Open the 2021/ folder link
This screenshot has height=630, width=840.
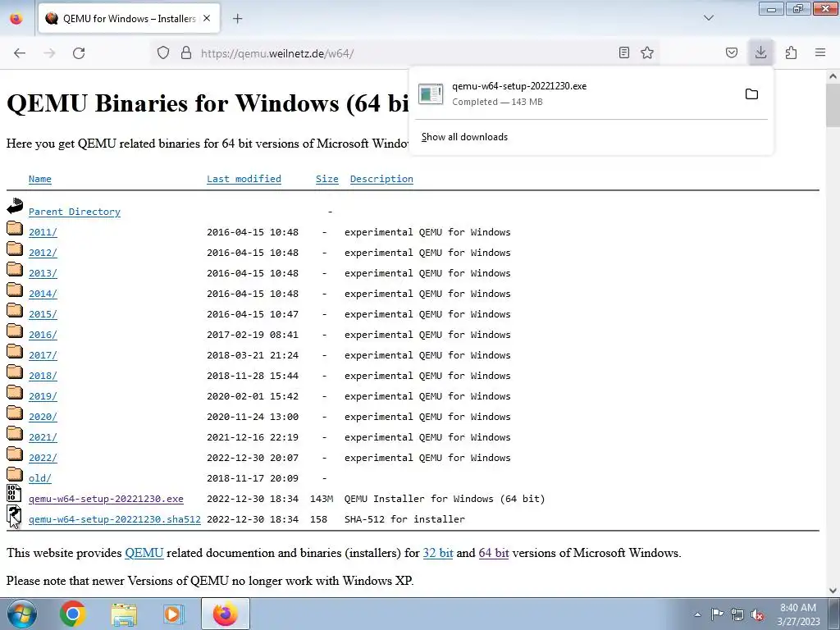[x=43, y=437]
